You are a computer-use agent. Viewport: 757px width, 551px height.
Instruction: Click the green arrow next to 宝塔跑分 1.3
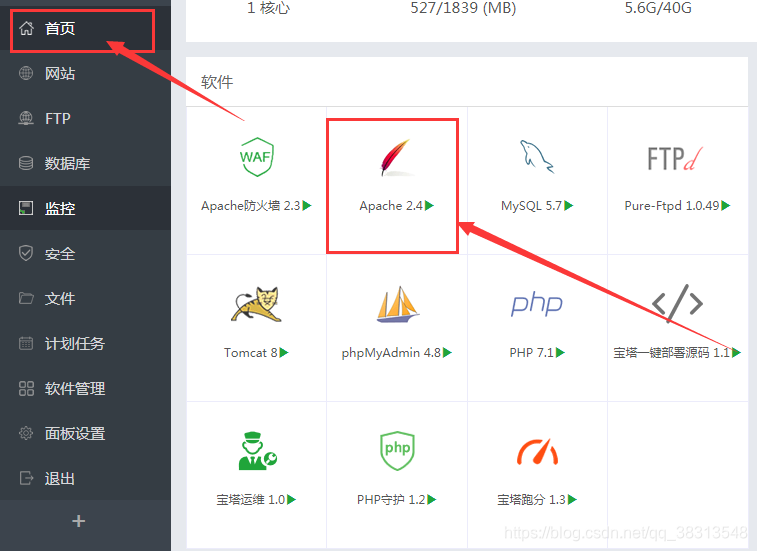tap(572, 499)
